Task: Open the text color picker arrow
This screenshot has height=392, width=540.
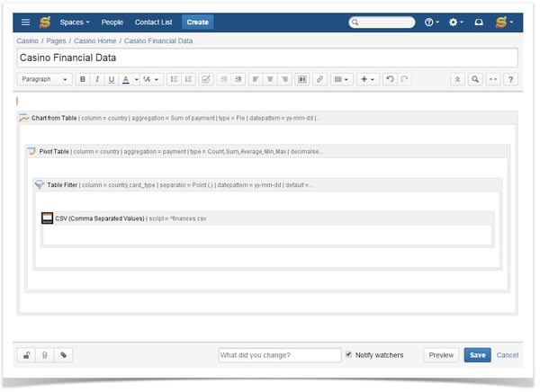Action: tap(136, 79)
